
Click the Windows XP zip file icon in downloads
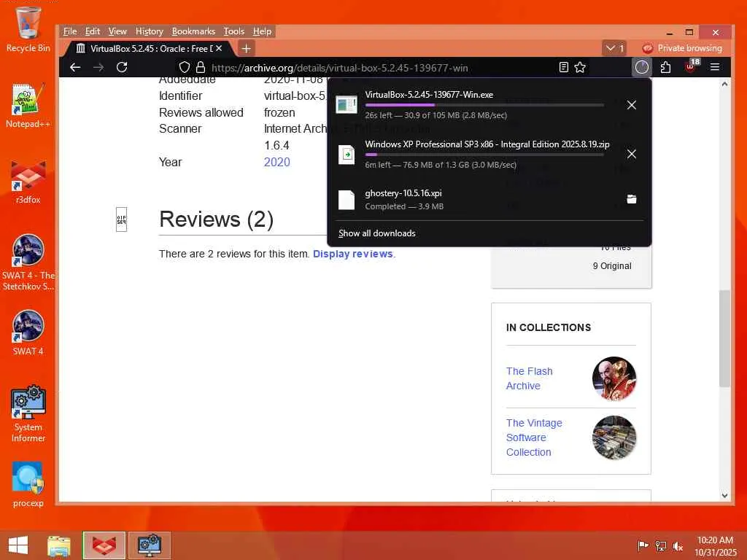[347, 155]
